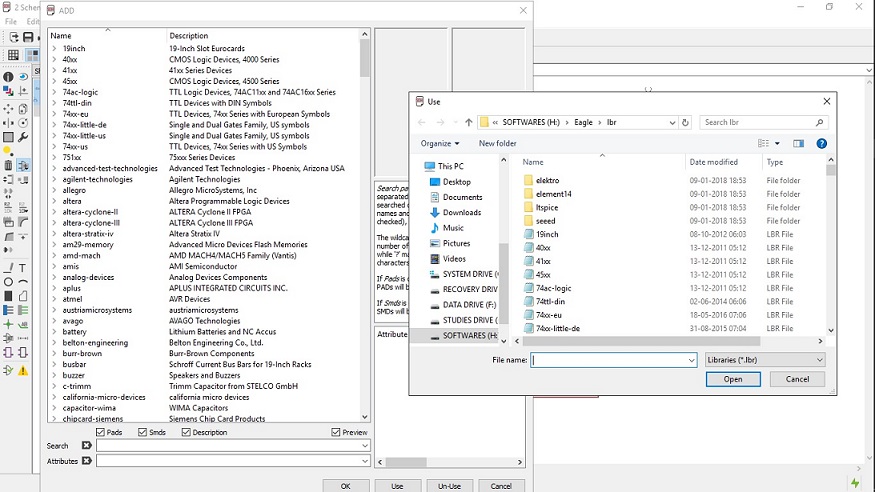This screenshot has height=492, width=875.
Task: Click New folder in Use dialog
Action: point(497,143)
